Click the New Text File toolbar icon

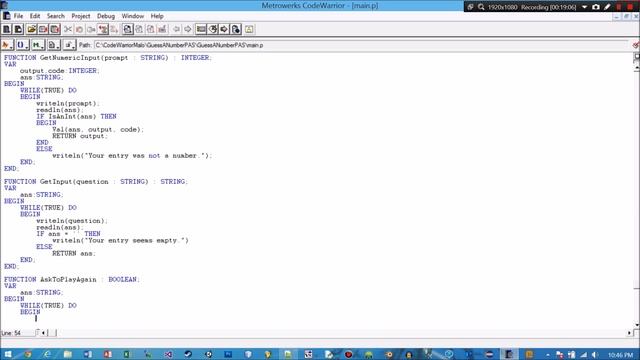coord(7,29)
